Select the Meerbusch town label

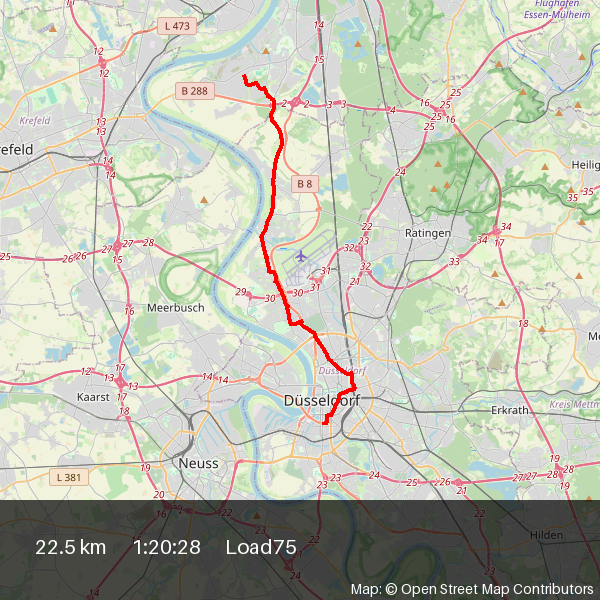(x=176, y=308)
